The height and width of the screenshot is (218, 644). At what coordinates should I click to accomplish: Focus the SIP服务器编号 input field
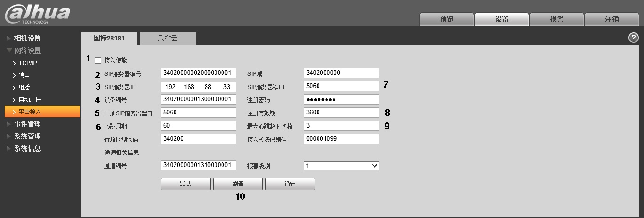[x=198, y=73]
